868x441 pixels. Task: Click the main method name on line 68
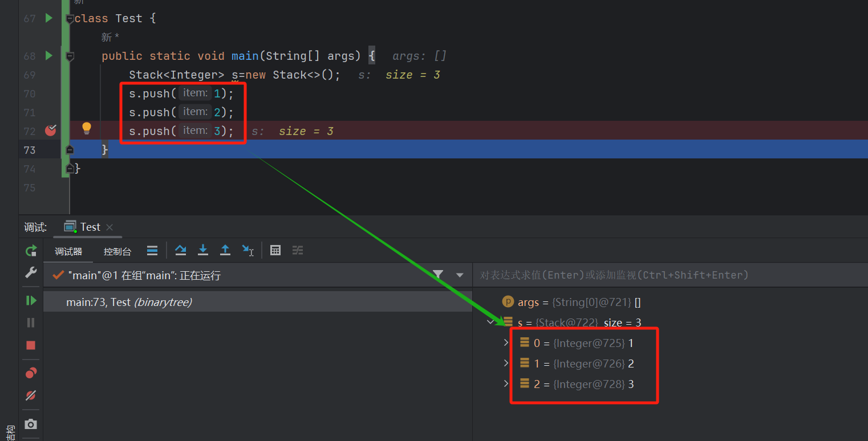coord(245,56)
